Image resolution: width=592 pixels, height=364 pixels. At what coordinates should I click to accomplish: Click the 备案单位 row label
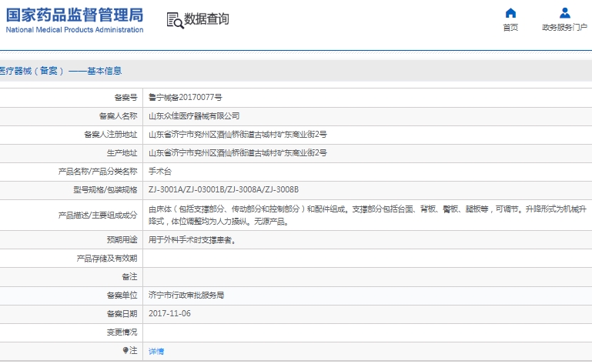(122, 296)
